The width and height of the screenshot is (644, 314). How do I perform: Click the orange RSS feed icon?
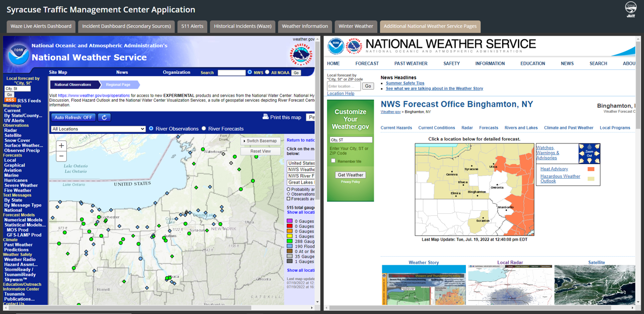pos(10,100)
